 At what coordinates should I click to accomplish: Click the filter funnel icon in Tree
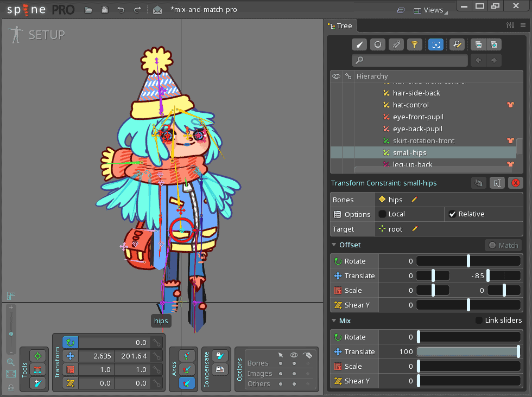point(414,45)
